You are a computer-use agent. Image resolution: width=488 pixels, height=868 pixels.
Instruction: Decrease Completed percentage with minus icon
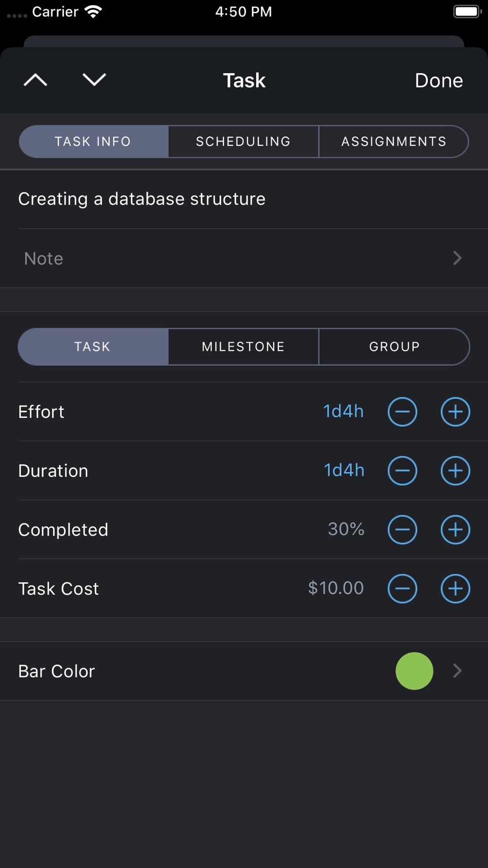[403, 530]
